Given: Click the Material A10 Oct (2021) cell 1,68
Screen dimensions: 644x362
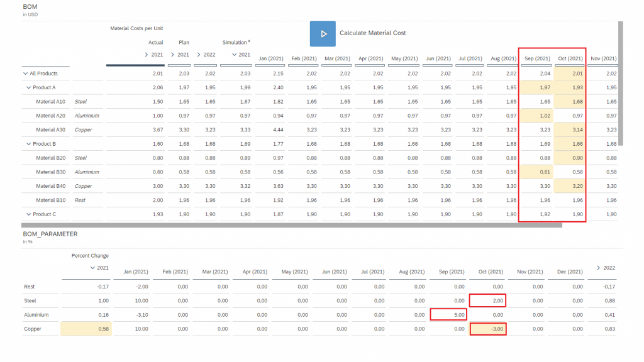Looking at the screenshot, I should coord(569,102).
